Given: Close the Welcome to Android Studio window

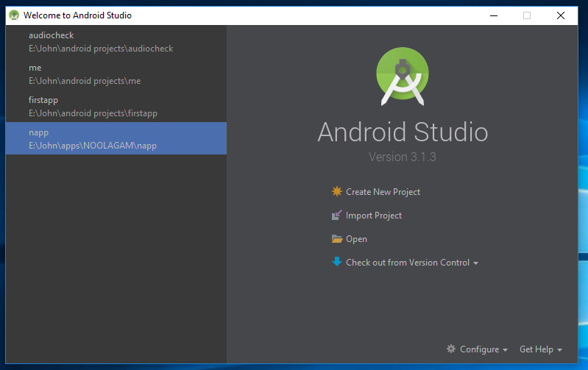Looking at the screenshot, I should pos(561,15).
